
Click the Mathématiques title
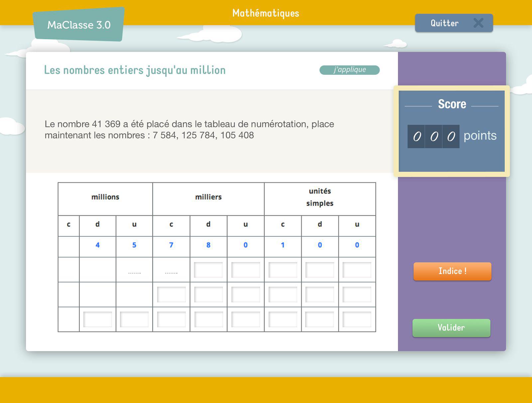click(266, 13)
